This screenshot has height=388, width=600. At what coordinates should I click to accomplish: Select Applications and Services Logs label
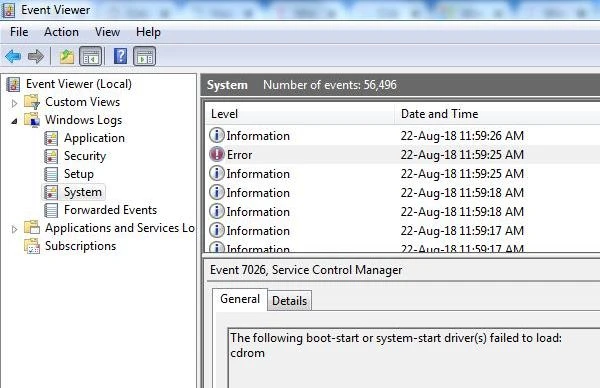(x=120, y=228)
